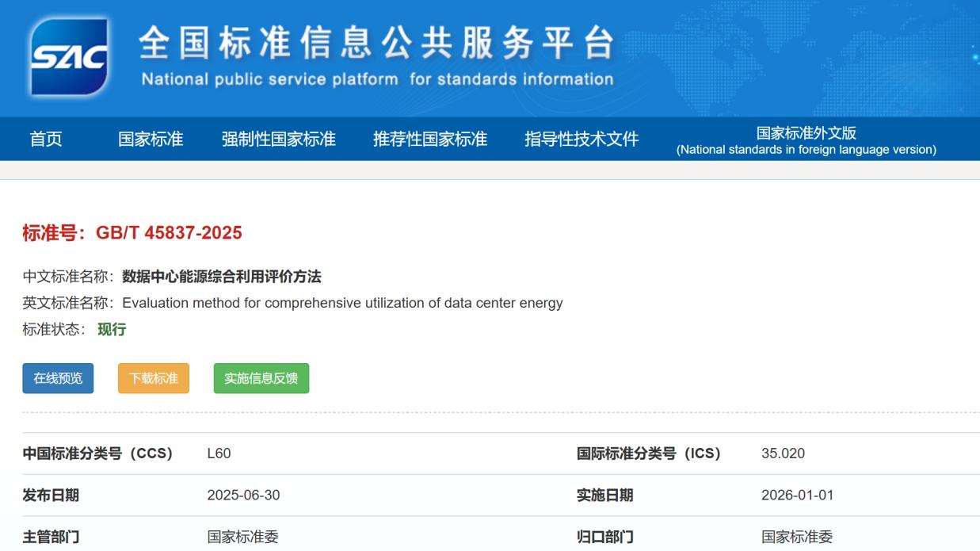Viewport: 980px width, 551px height.
Task: Go to 推荐性国家标准 section
Action: point(430,140)
